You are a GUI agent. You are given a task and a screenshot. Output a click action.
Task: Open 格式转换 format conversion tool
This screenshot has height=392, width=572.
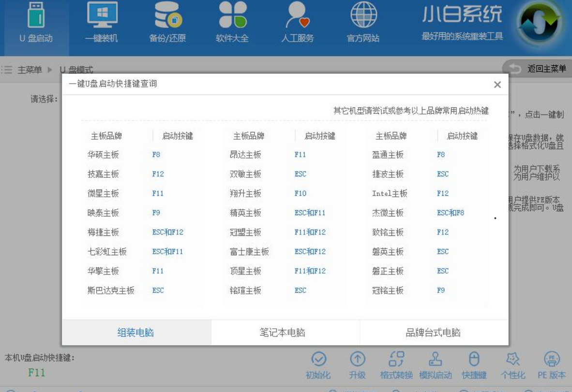pos(396,360)
